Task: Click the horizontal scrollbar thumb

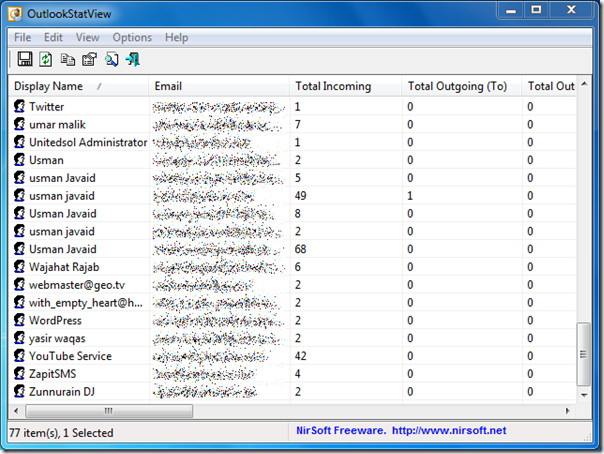Action: pos(109,411)
